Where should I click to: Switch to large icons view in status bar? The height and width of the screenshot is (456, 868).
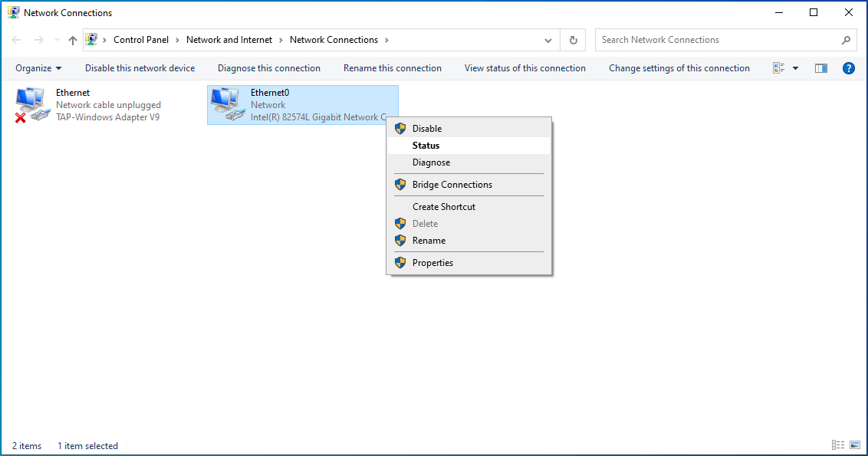(x=855, y=445)
